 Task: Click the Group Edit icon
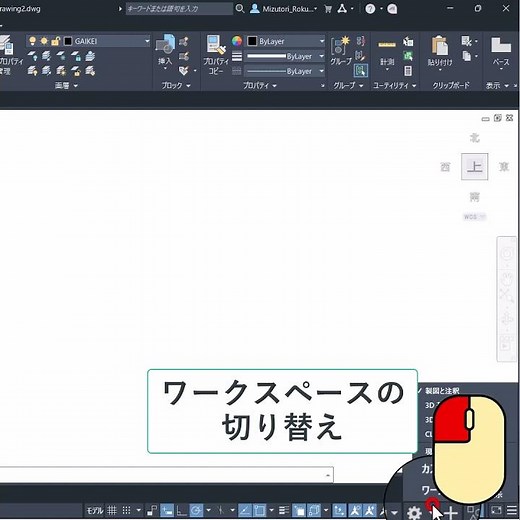360,56
